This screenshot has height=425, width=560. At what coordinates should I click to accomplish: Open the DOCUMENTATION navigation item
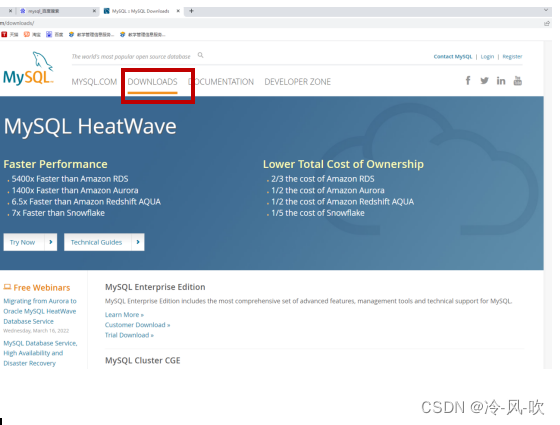pos(221,82)
